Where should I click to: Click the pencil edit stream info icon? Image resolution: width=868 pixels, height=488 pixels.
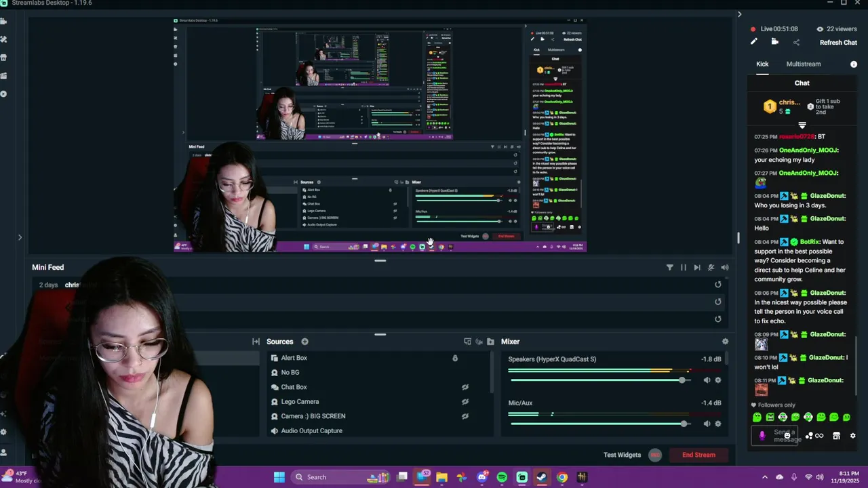point(753,42)
